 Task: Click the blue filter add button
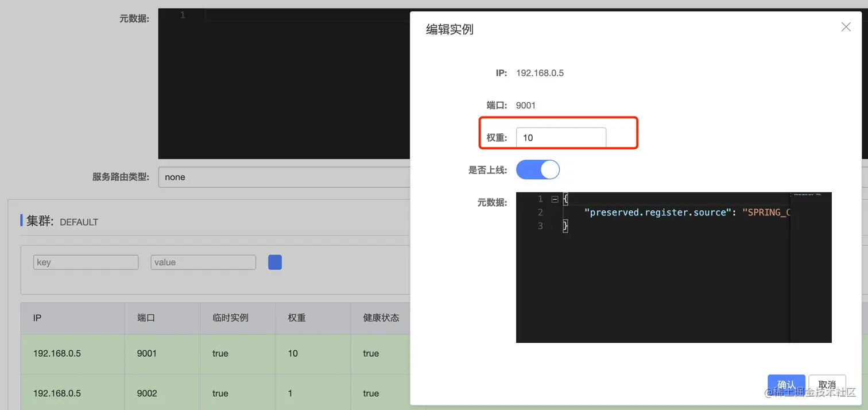point(275,262)
